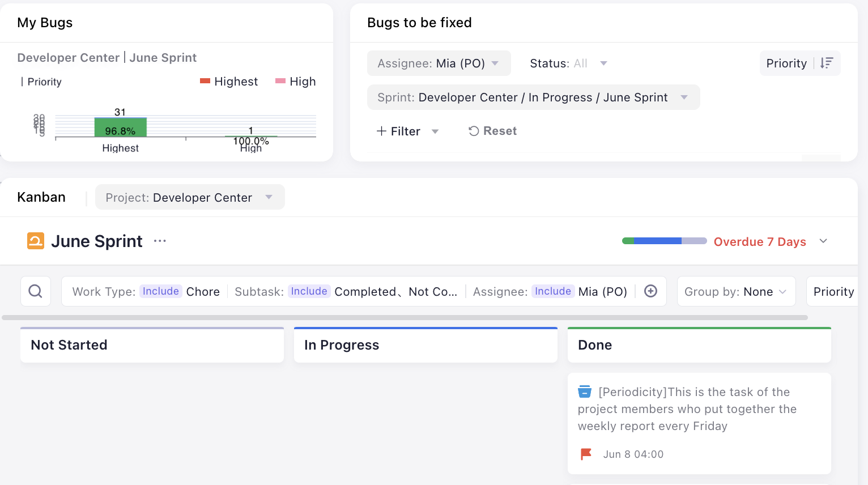The height and width of the screenshot is (485, 868).
Task: Select the In Progress column header
Action: pyautogui.click(x=426, y=345)
